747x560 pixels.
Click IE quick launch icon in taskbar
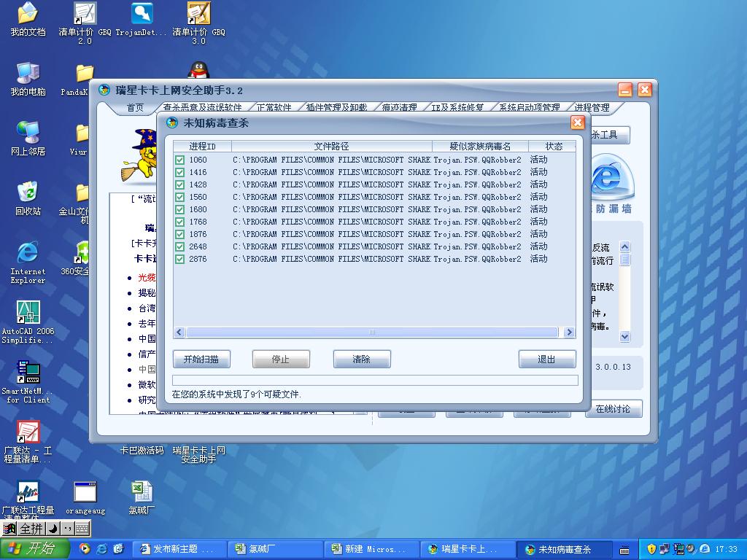coord(101,549)
